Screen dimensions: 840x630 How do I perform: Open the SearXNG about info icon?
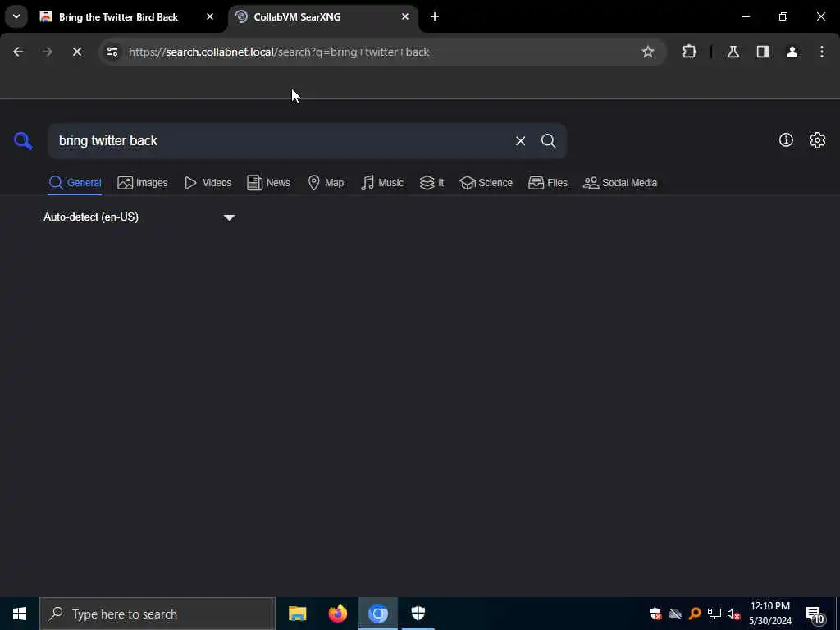pos(786,140)
